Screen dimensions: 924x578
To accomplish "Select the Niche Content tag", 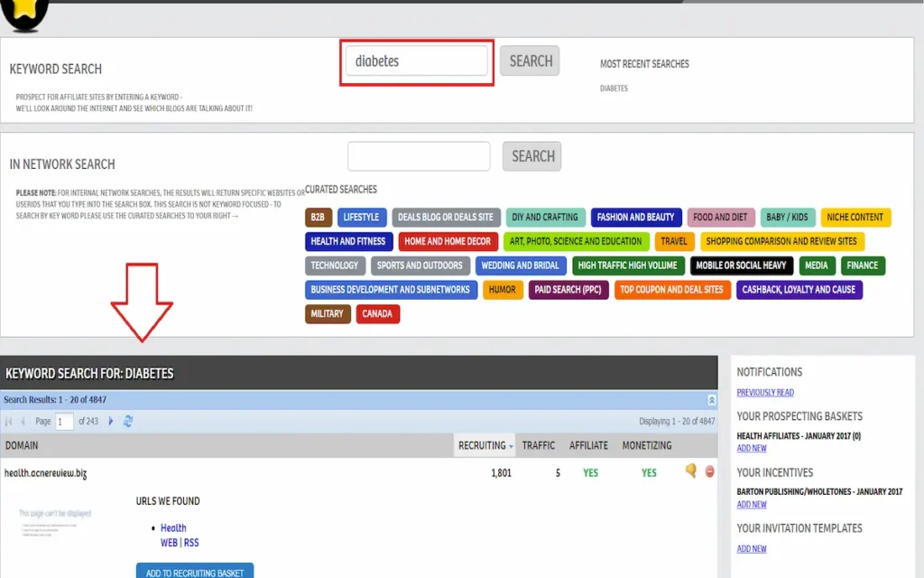I will (x=855, y=217).
